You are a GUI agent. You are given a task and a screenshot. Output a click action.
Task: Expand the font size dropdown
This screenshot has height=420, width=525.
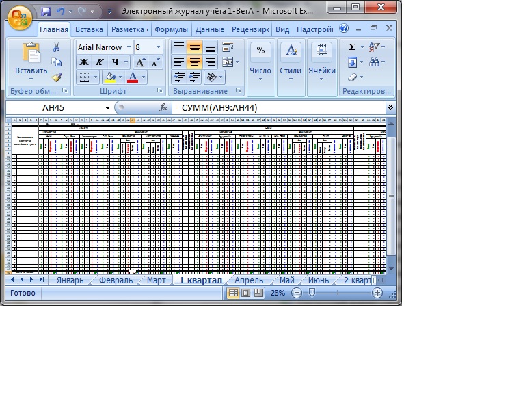tap(159, 47)
